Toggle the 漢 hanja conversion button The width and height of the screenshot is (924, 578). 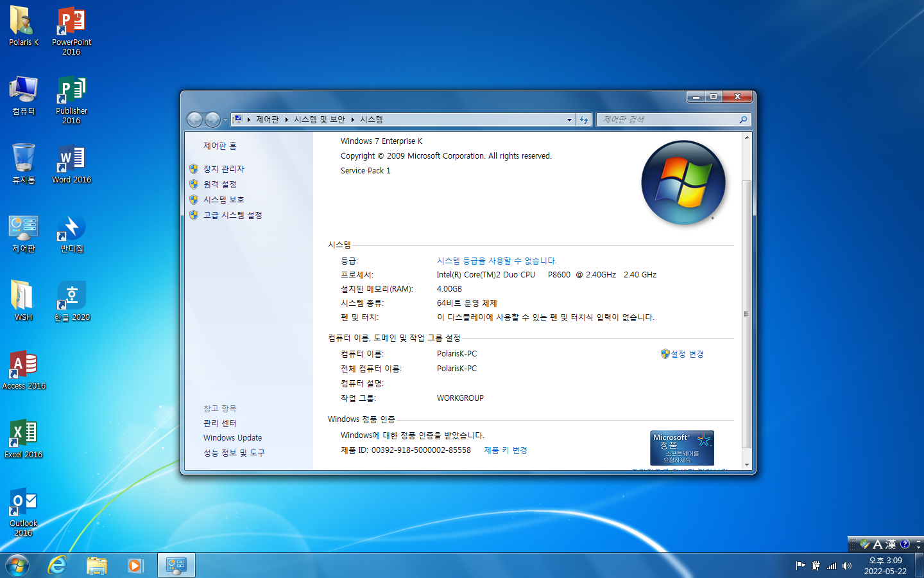pyautogui.click(x=890, y=544)
